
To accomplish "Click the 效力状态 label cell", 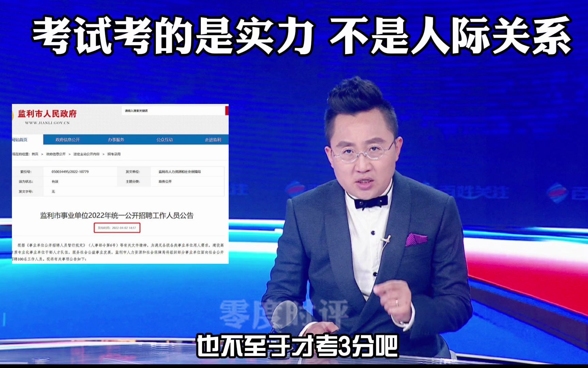I will coord(26,182).
